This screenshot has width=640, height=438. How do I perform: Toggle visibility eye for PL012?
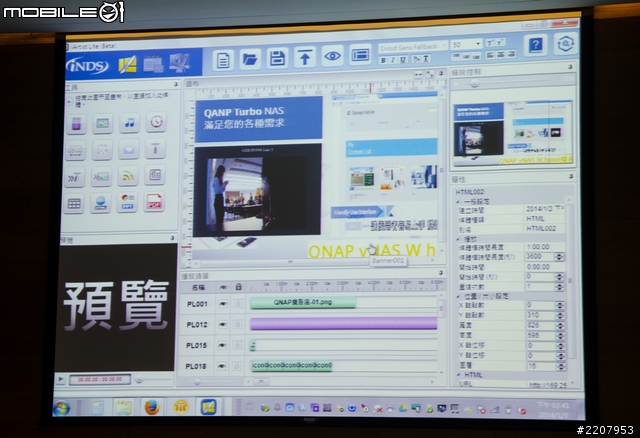222,325
